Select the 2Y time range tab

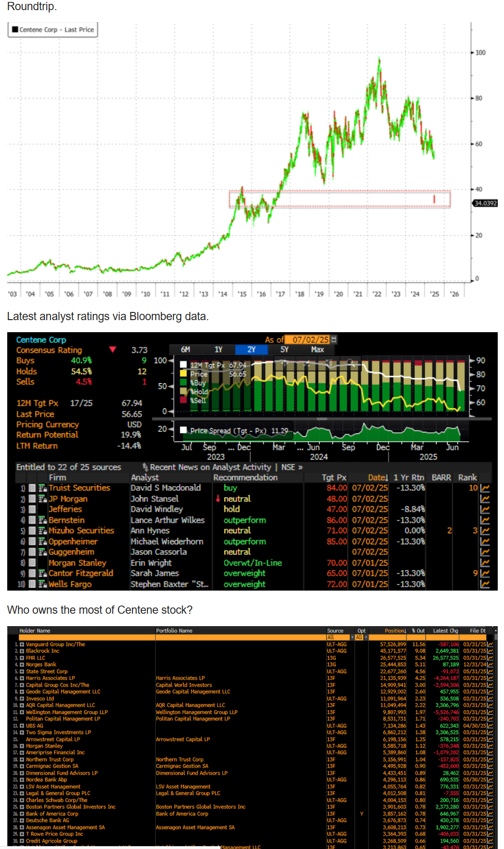[x=252, y=350]
